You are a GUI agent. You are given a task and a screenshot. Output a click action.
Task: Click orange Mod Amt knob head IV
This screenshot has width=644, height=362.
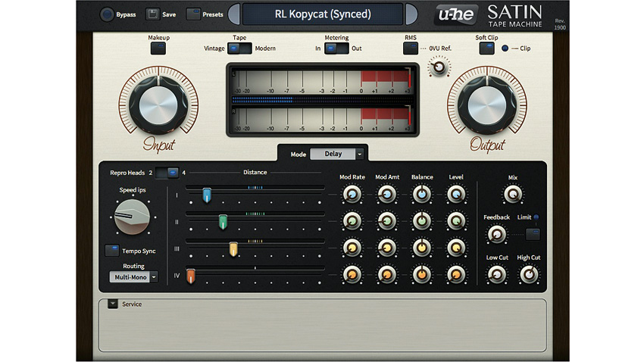[386, 275]
